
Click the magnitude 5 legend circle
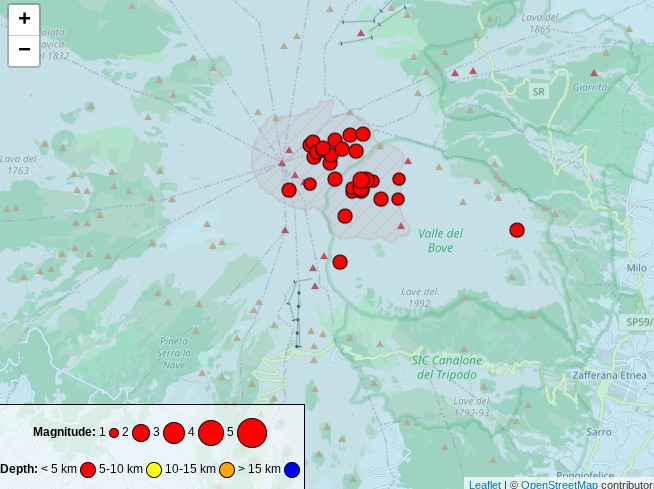point(252,433)
